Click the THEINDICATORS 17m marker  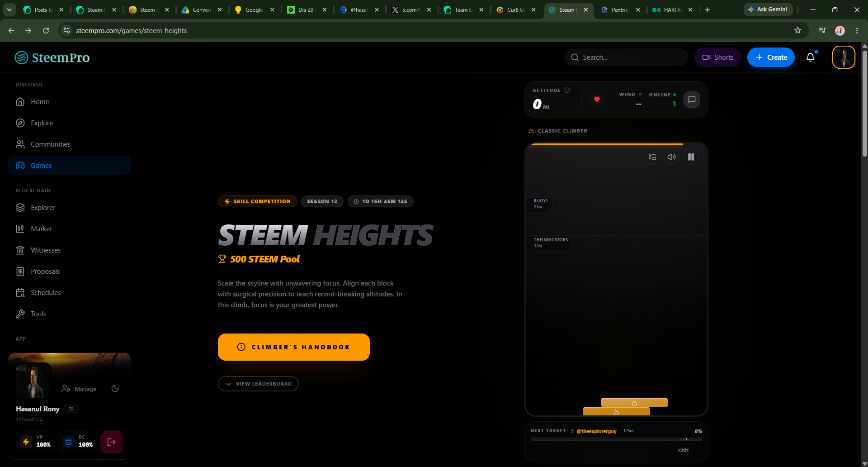[x=550, y=243]
